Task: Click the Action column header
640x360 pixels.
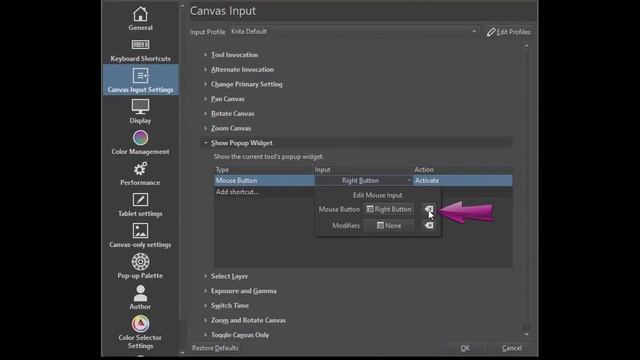Action: pos(463,169)
